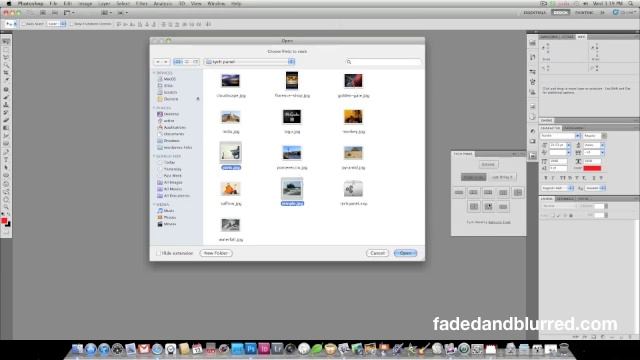
Task: Tick the Hide extension checkbox
Action: (x=158, y=253)
